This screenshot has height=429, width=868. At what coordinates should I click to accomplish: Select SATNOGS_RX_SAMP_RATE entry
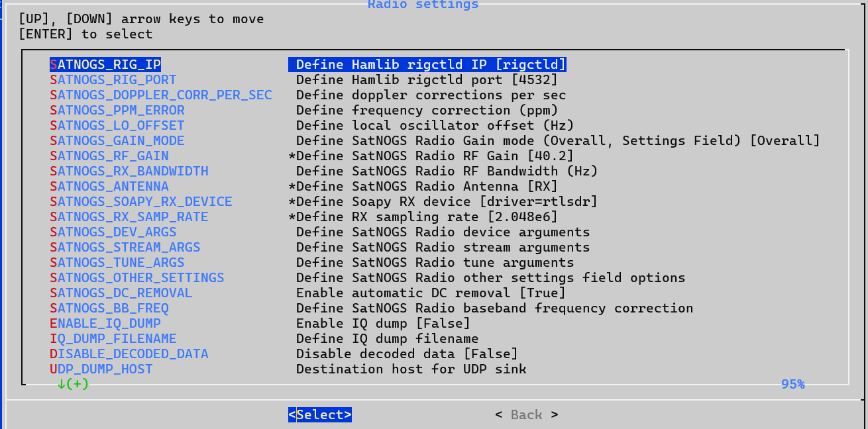point(129,217)
